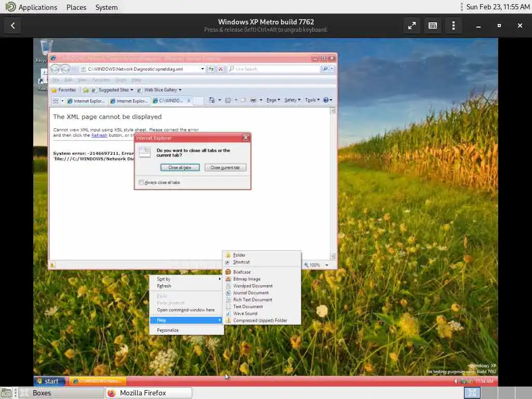Click the red Stop loading icon
The height and width of the screenshot is (399, 532).
[220, 69]
